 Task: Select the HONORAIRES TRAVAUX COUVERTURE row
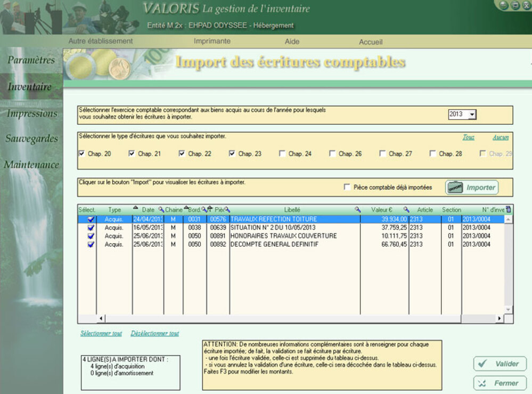tap(283, 236)
